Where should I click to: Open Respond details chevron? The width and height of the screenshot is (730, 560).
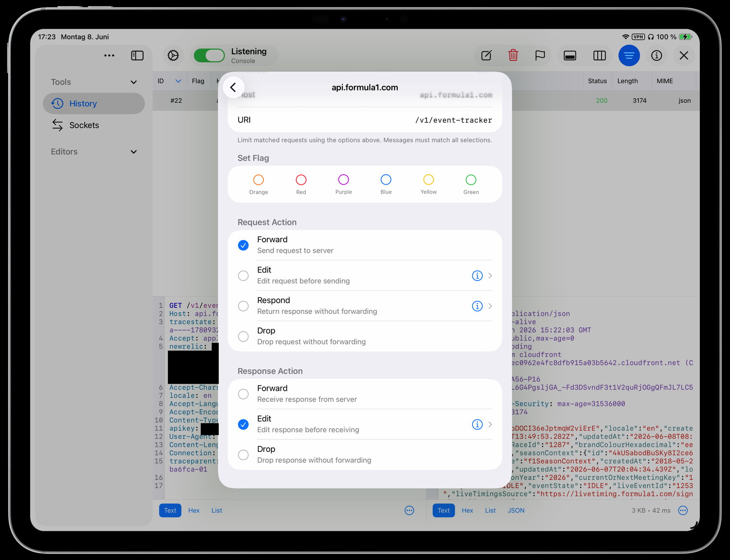[490, 306]
